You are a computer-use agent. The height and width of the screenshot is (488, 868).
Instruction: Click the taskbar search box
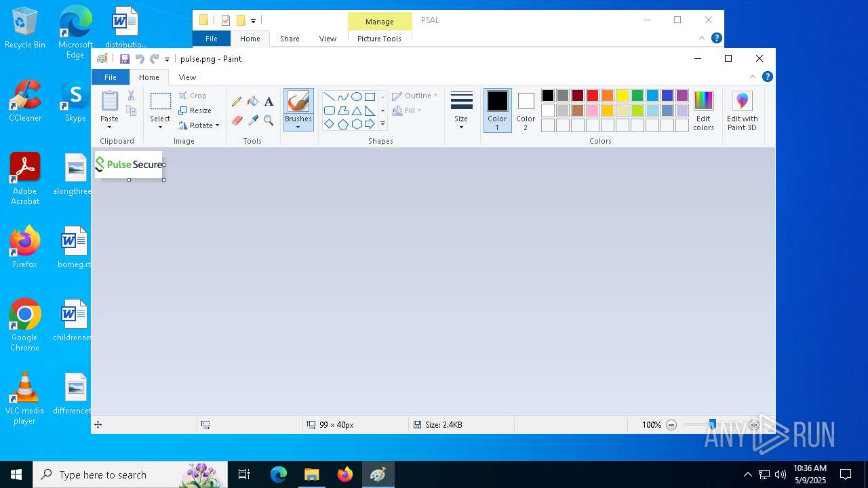point(130,474)
